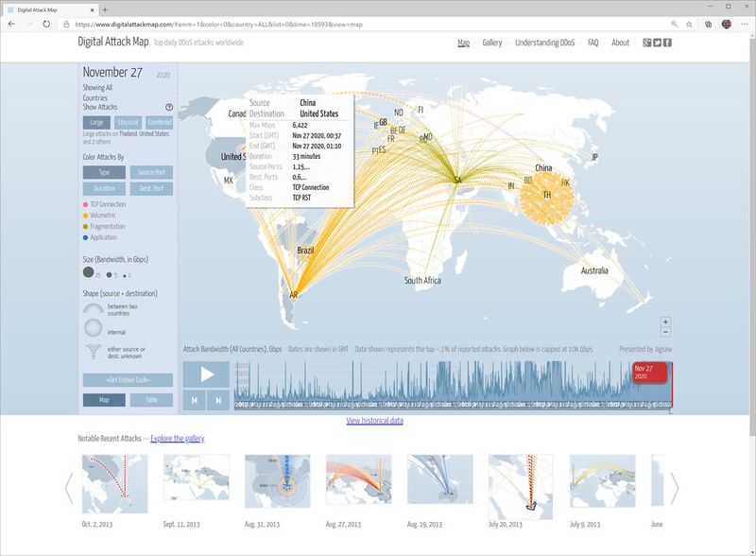The image size is (756, 556).
Task: Share via Google Plus icon
Action: click(647, 43)
